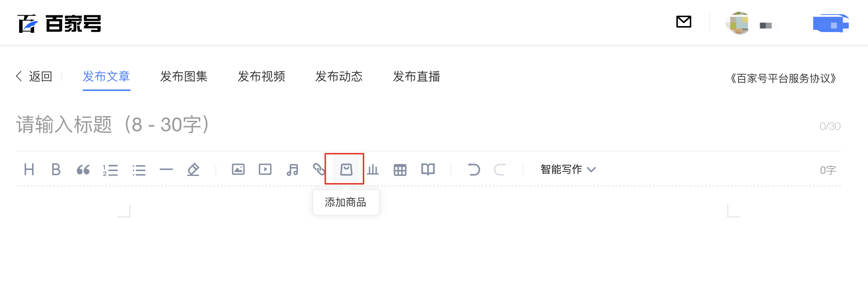Apply numbered list formatting
Viewport: 868px width, 293px height.
(110, 170)
